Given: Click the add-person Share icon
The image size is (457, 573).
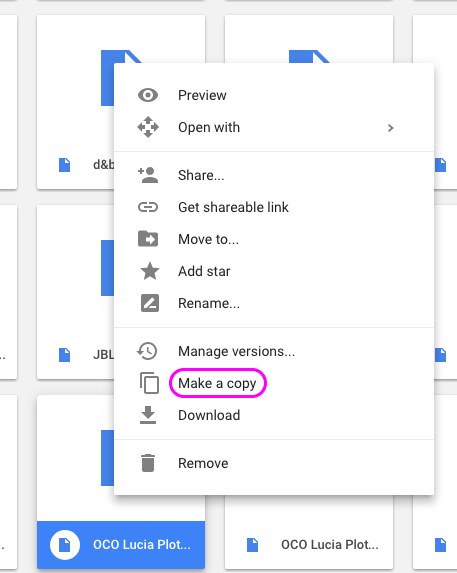Looking at the screenshot, I should tap(148, 175).
